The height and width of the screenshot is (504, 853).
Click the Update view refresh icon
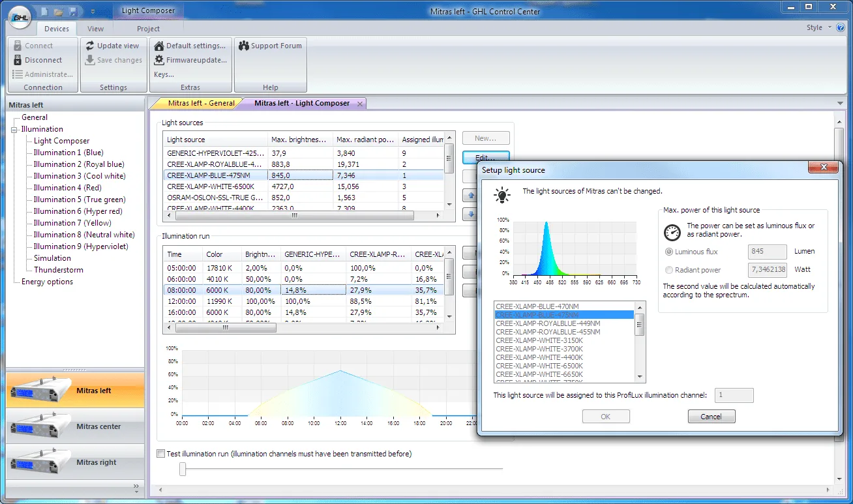(x=90, y=46)
